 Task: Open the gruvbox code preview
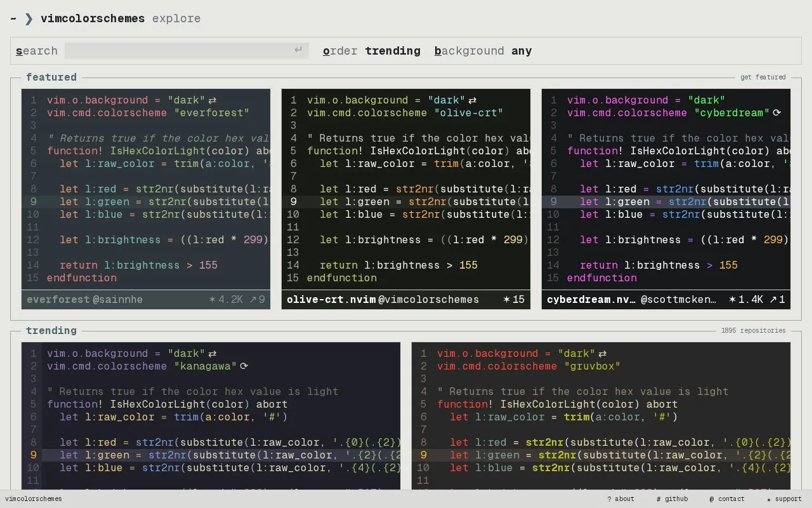pos(601,416)
